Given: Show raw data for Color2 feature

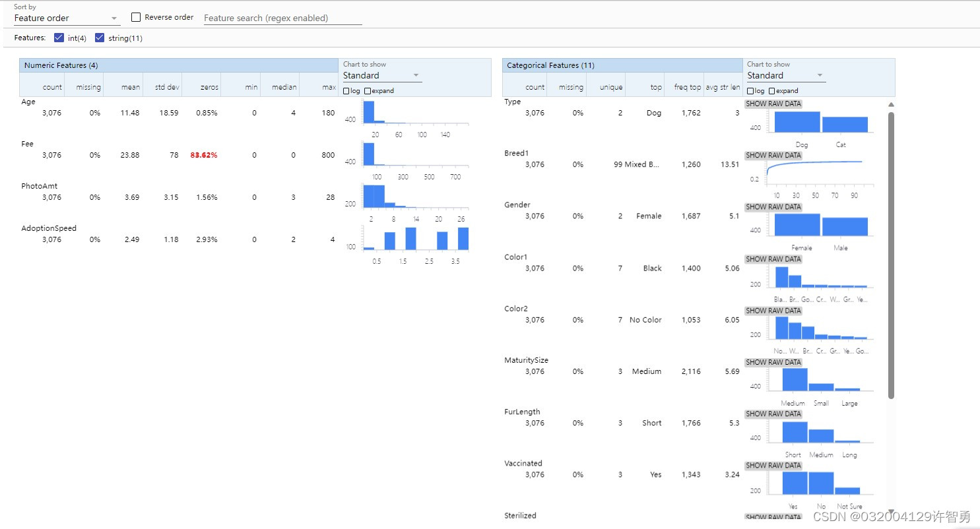Looking at the screenshot, I should [773, 311].
